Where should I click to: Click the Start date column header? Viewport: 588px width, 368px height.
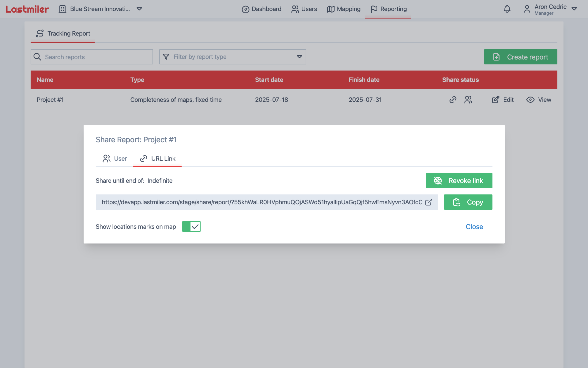[x=269, y=80]
